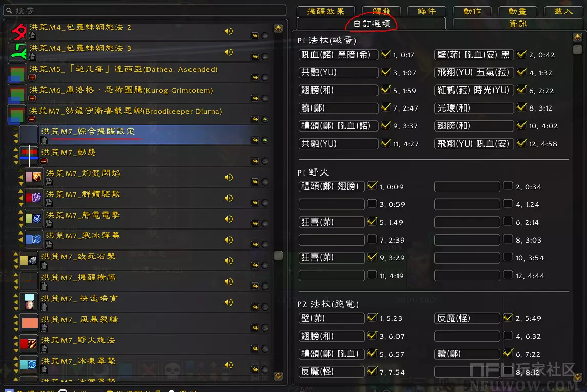The image size is (587, 392).
Task: Uncheck the 1, 0:17 checkbox under P1 法杖
Action: pyautogui.click(x=386, y=54)
